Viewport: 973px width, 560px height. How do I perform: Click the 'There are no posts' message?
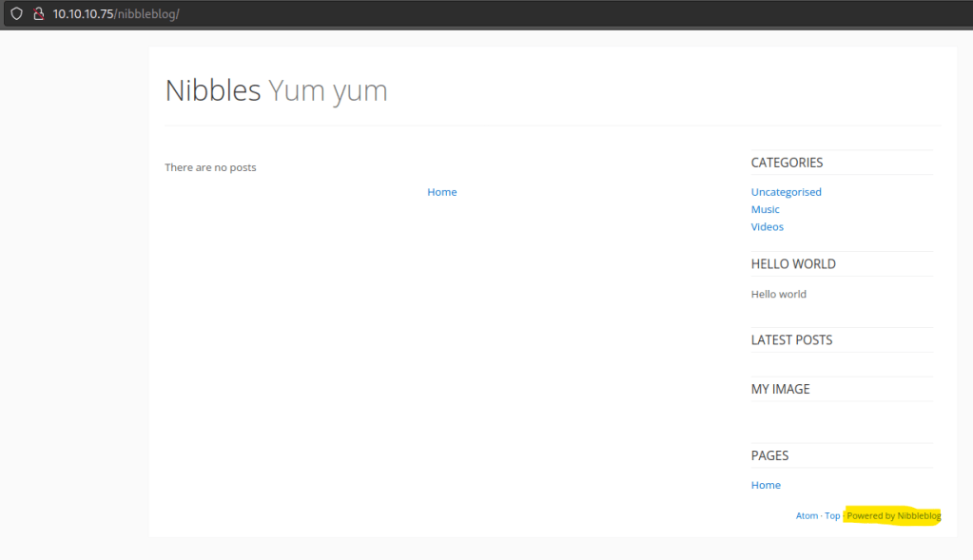click(210, 167)
